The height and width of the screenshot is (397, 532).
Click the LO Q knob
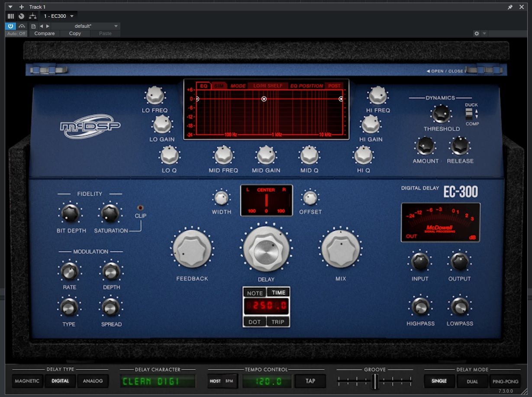[169, 155]
